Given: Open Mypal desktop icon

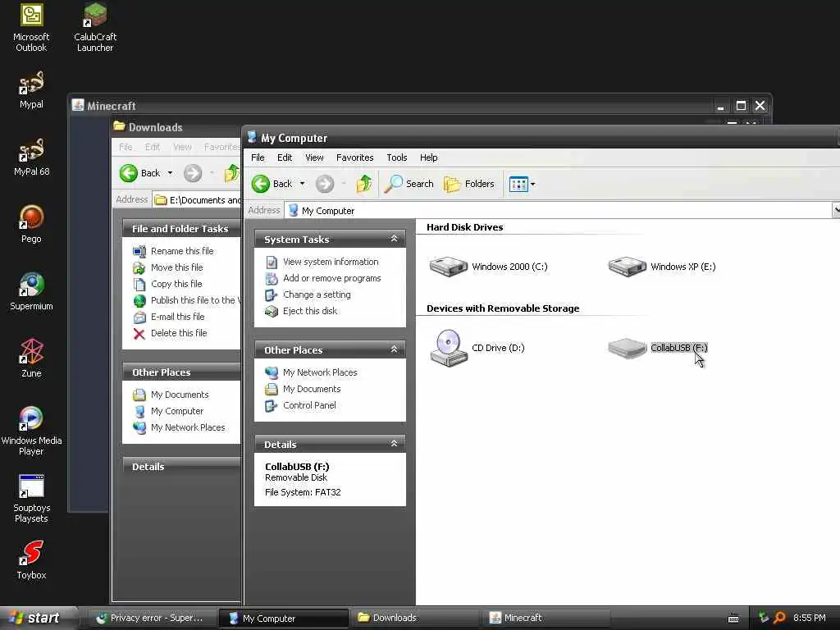Looking at the screenshot, I should click(32, 90).
